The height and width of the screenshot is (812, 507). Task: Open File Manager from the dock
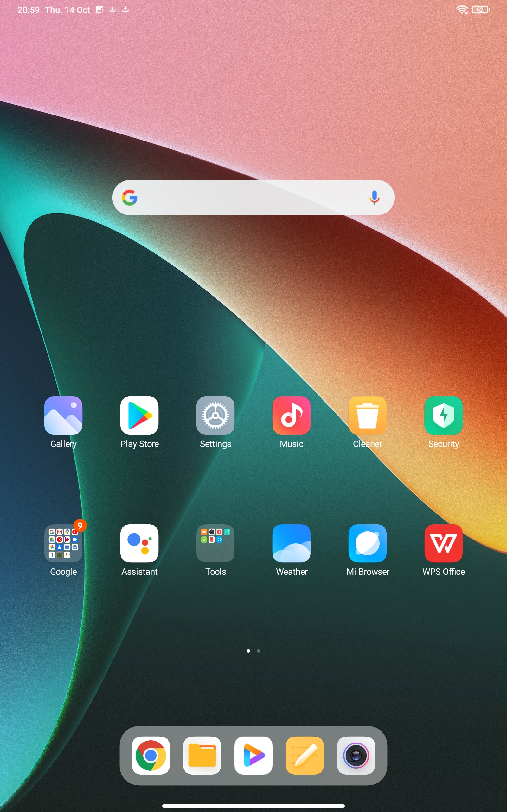(202, 755)
